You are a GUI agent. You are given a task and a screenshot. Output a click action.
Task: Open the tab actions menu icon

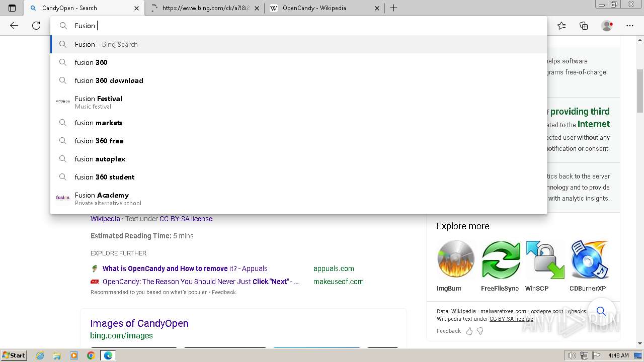(12, 8)
